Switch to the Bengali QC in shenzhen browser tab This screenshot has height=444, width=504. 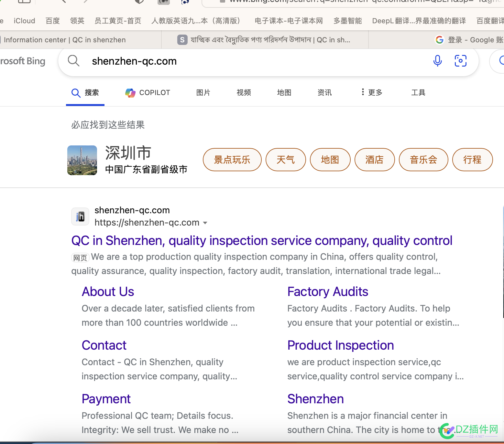point(265,40)
